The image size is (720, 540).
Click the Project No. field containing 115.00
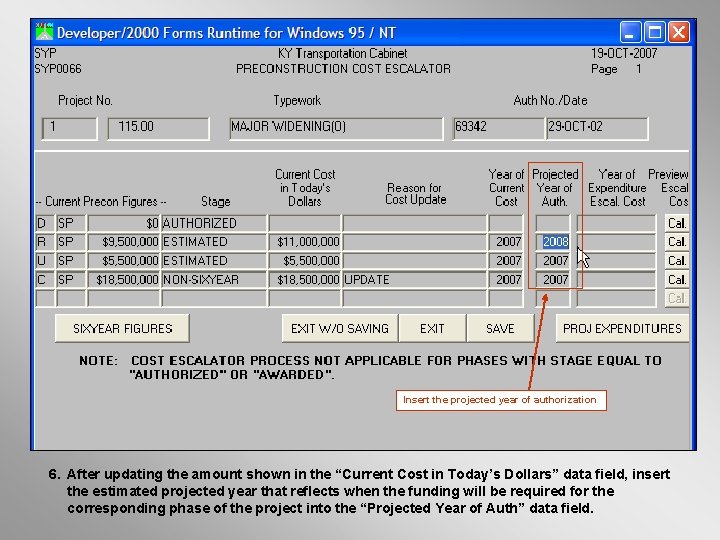tap(158, 128)
